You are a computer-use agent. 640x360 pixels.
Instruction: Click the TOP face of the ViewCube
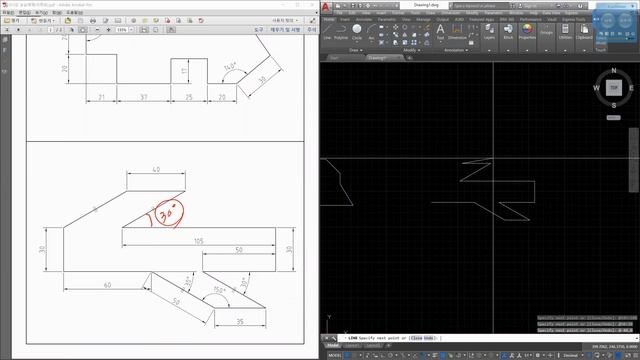(x=613, y=88)
